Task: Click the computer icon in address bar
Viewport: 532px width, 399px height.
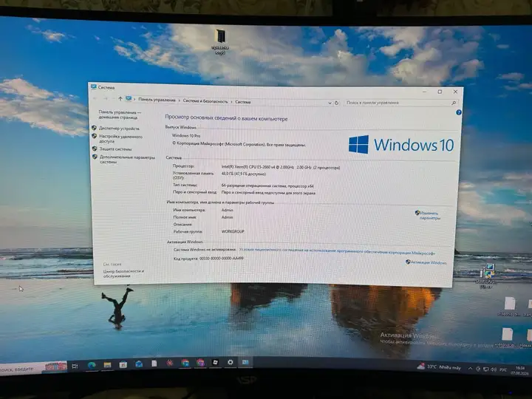Action: tap(129, 99)
